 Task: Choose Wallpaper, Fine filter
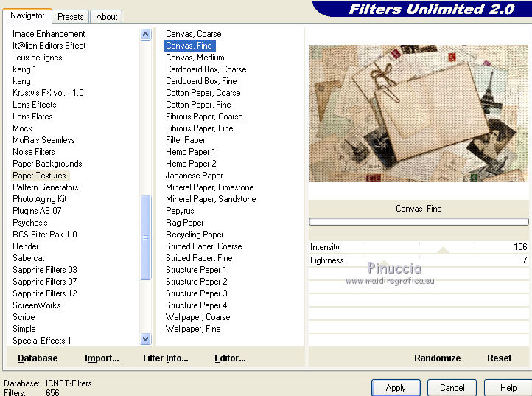pos(193,329)
